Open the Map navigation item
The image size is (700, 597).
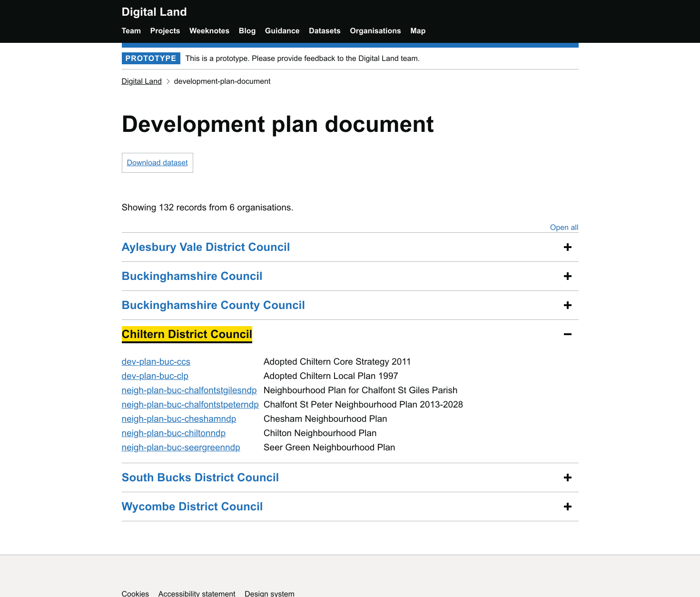tap(418, 31)
